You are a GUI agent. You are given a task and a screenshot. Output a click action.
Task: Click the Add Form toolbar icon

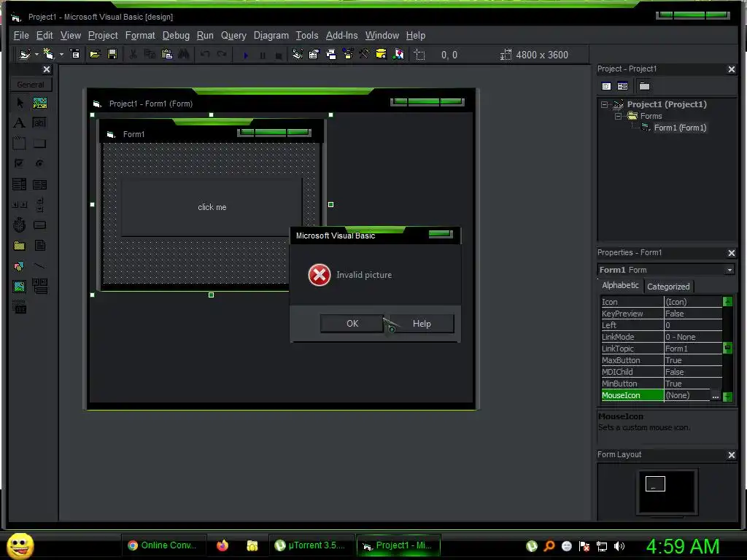(49, 54)
